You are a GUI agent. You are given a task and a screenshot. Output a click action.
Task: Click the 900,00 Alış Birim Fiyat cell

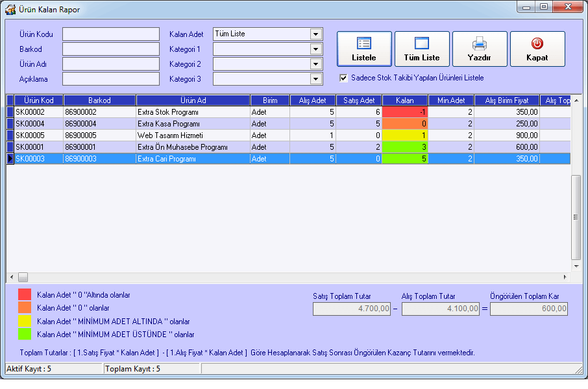[x=507, y=136]
